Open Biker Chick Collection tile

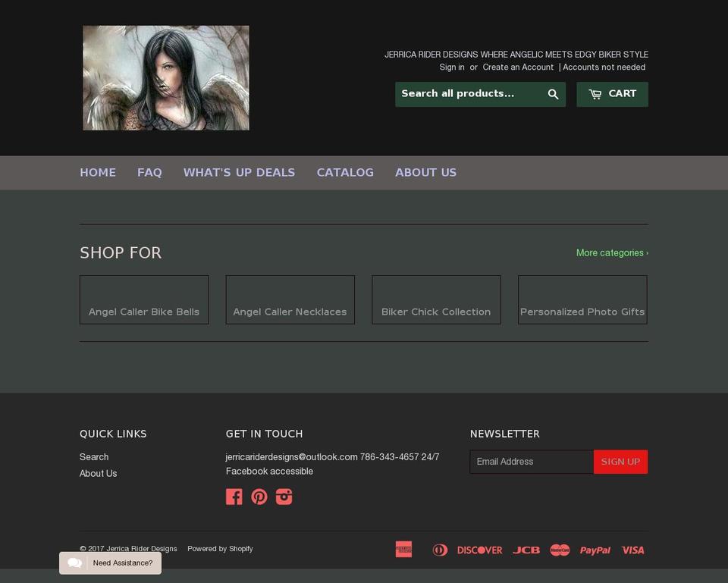437,300
